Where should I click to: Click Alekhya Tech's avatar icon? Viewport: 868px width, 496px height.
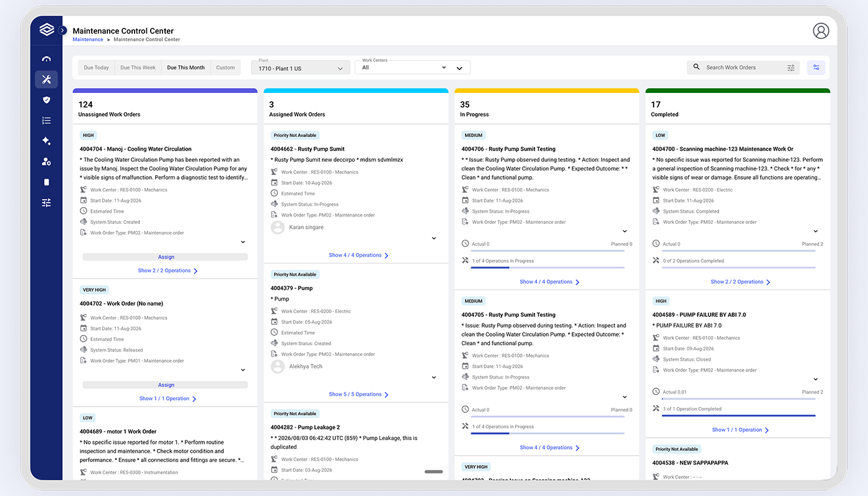(x=278, y=366)
